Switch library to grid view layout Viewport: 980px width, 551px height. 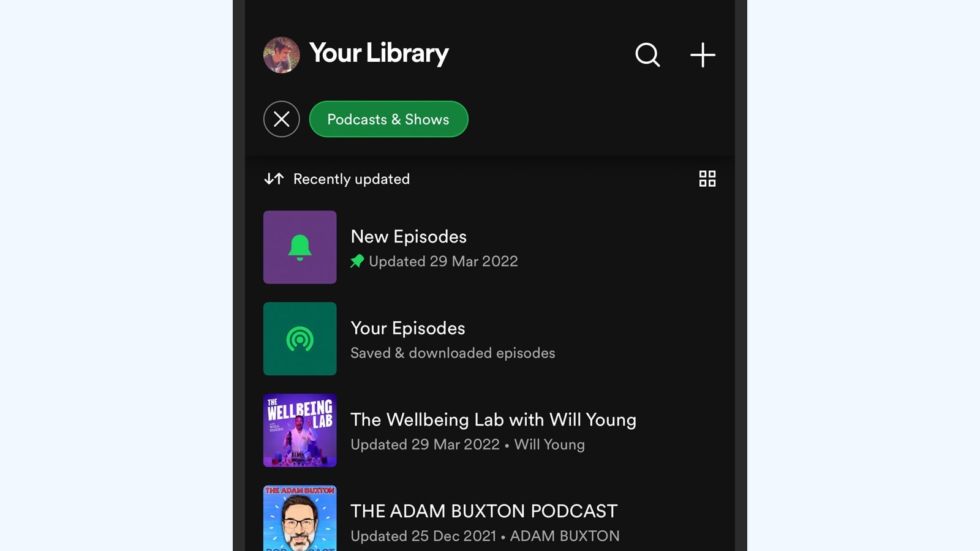click(707, 179)
